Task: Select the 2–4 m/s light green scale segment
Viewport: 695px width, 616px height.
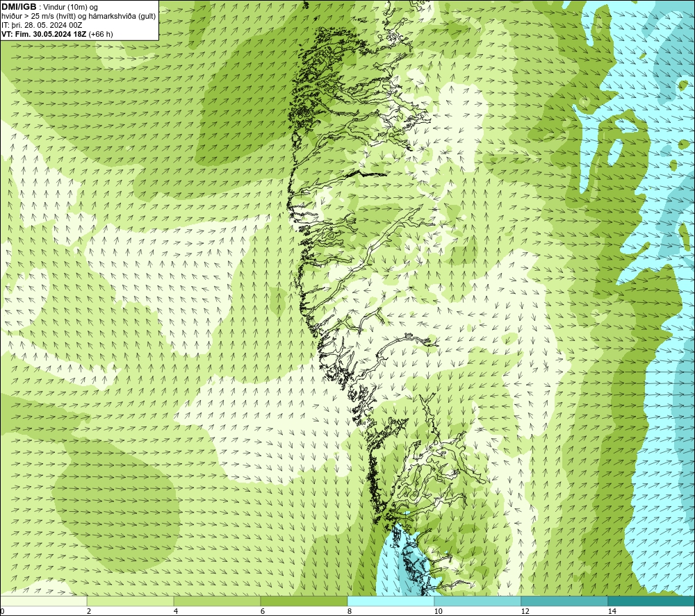Action: point(131,601)
